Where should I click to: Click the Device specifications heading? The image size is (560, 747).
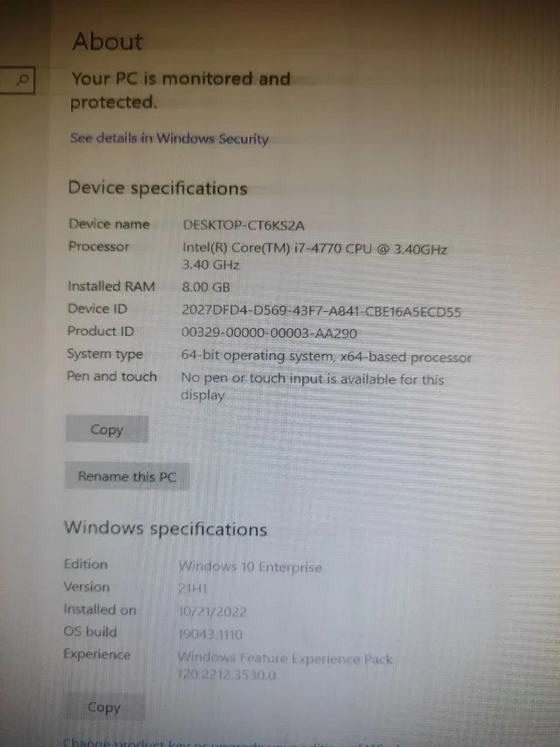(x=157, y=189)
